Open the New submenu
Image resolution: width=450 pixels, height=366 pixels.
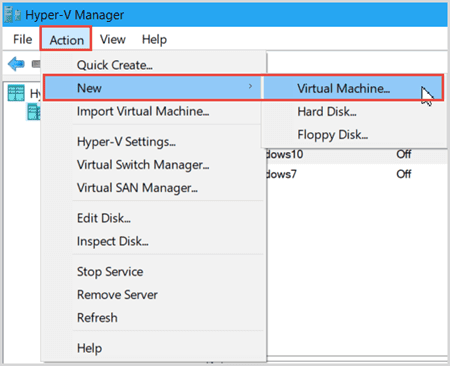click(152, 88)
